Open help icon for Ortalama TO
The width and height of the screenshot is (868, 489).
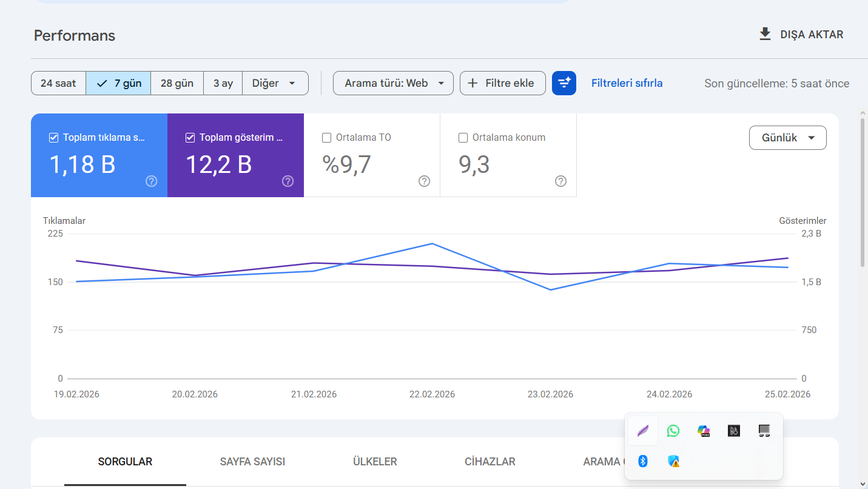[425, 181]
